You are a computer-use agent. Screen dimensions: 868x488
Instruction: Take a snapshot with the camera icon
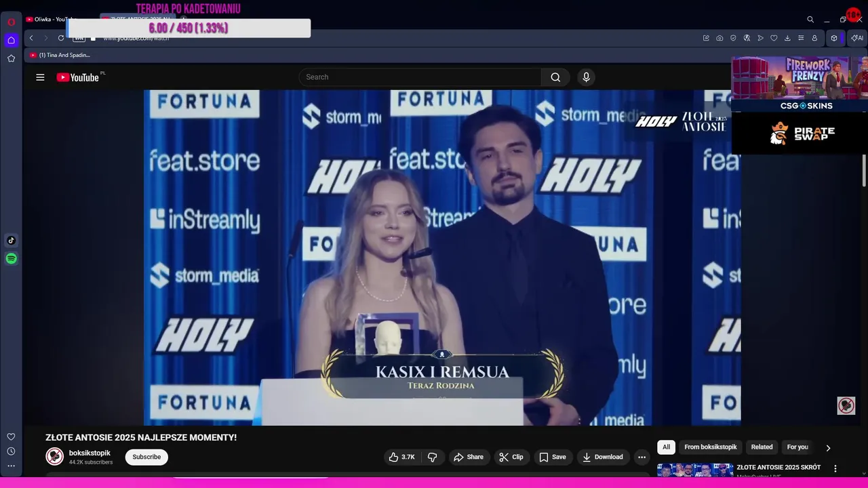pyautogui.click(x=719, y=38)
